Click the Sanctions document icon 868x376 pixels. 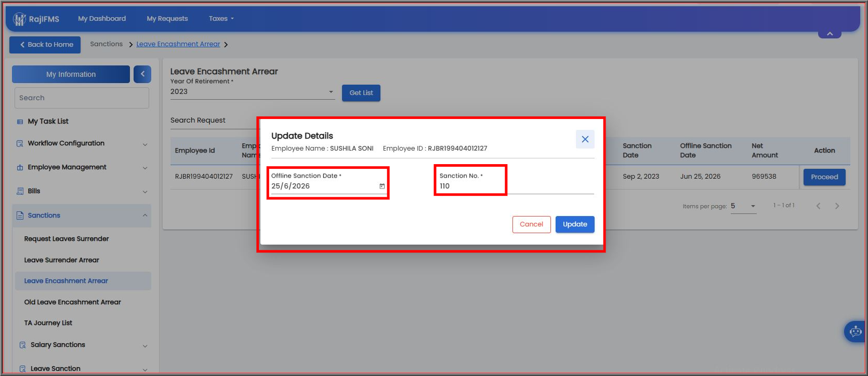(x=20, y=216)
